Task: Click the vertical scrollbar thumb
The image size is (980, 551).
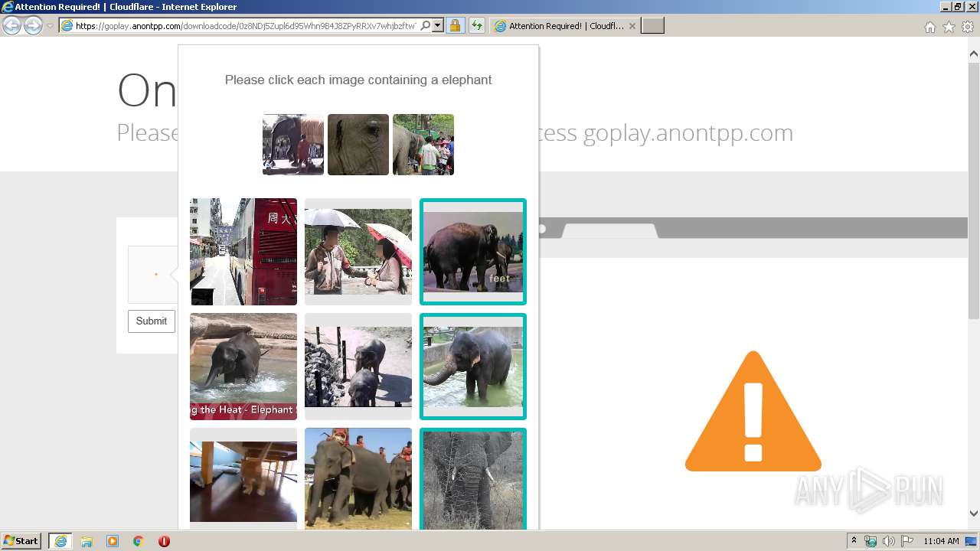Action: point(974,190)
